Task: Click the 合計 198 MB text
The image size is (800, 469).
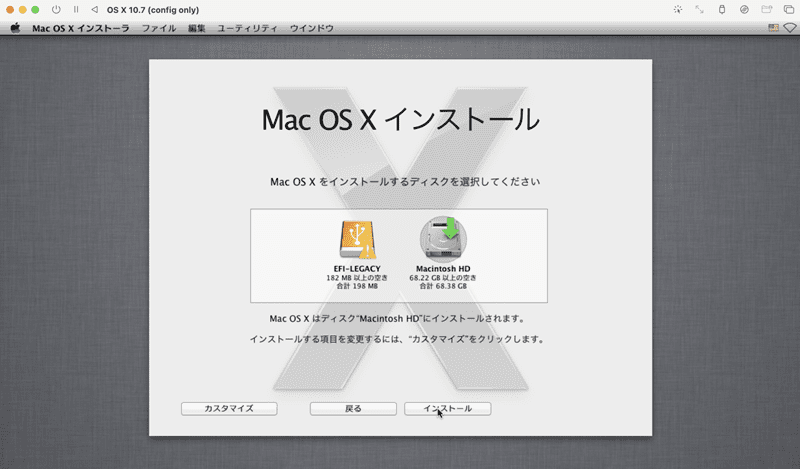Action: point(357,286)
